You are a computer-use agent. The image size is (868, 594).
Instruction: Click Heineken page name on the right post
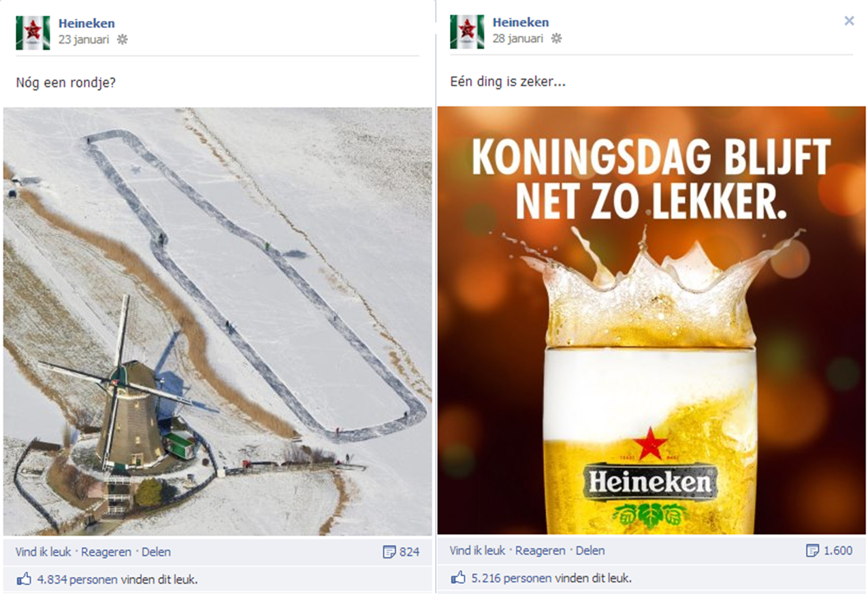pyautogui.click(x=521, y=23)
